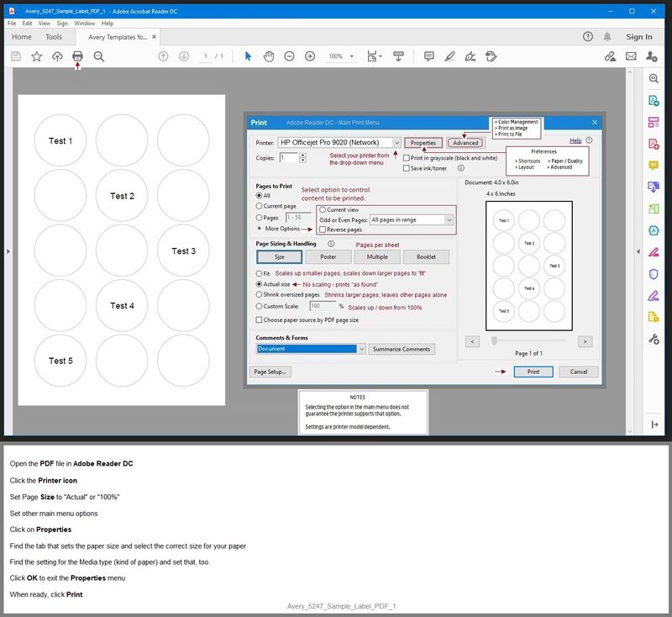Add a sticky note comment

[x=428, y=56]
